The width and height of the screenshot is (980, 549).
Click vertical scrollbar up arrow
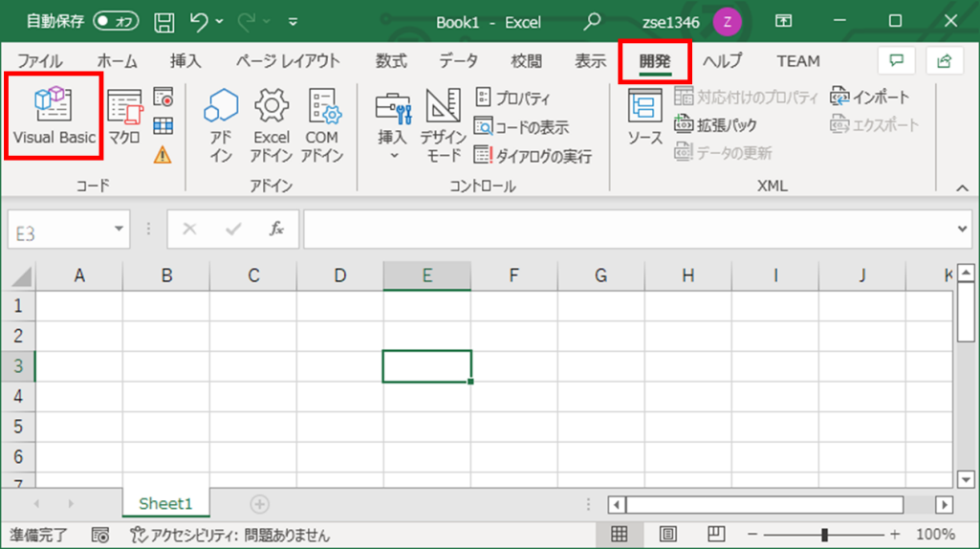[966, 273]
